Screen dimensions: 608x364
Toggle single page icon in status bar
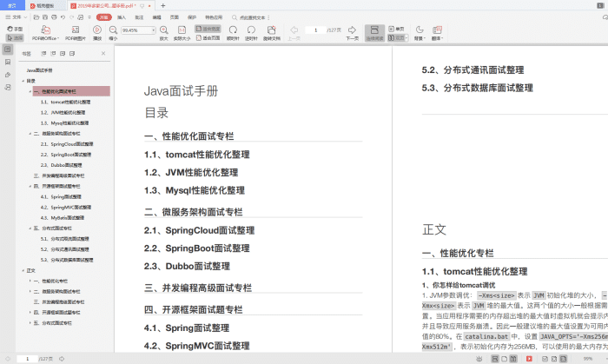click(x=504, y=359)
